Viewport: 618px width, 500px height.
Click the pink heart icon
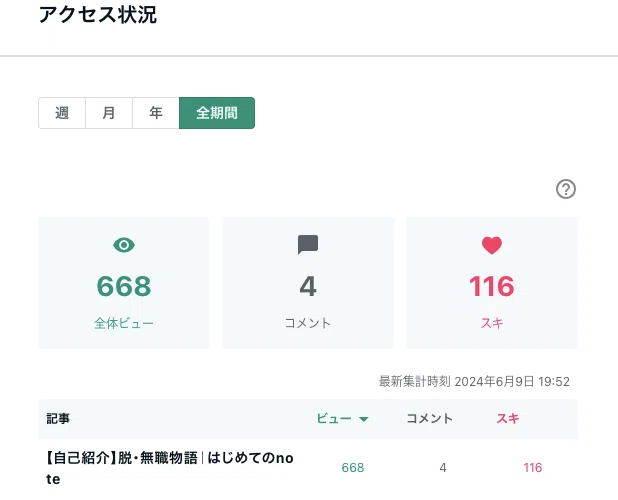point(492,245)
